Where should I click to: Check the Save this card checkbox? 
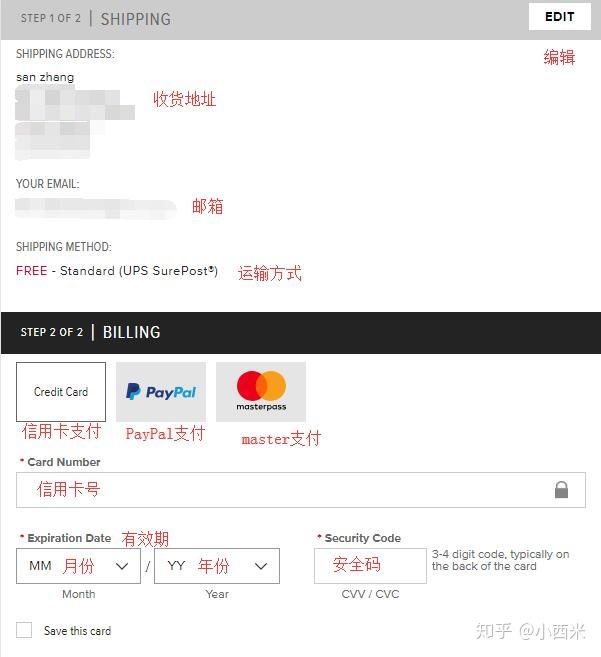click(x=24, y=630)
